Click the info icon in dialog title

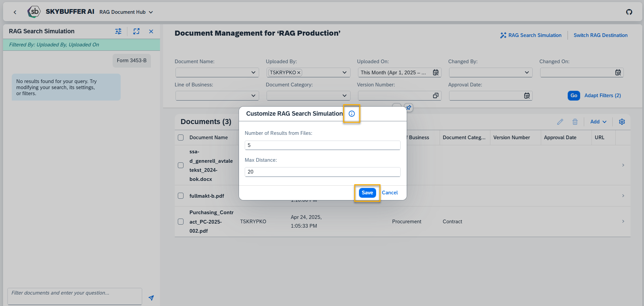tap(352, 114)
